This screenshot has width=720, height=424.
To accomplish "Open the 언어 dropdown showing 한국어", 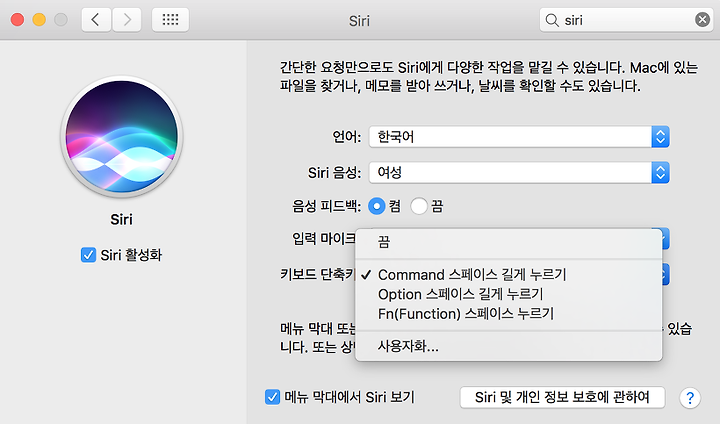I will 519,136.
